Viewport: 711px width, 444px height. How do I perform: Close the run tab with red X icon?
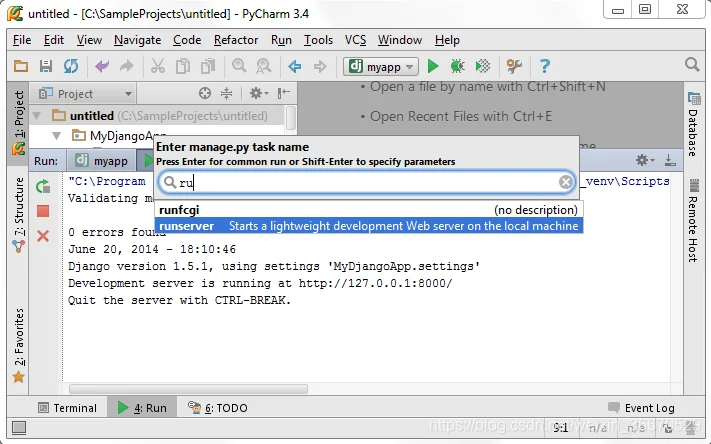tap(43, 236)
